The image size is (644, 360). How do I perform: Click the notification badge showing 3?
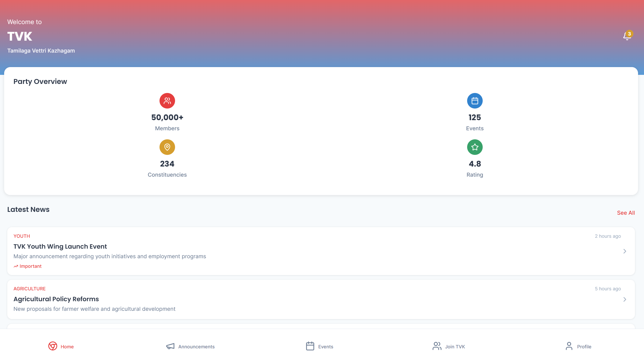click(629, 34)
